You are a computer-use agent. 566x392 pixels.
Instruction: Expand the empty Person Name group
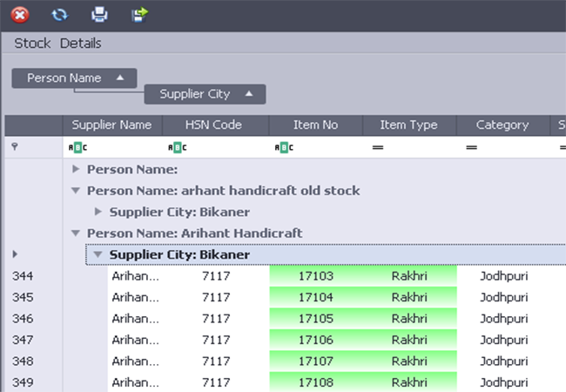click(76, 169)
